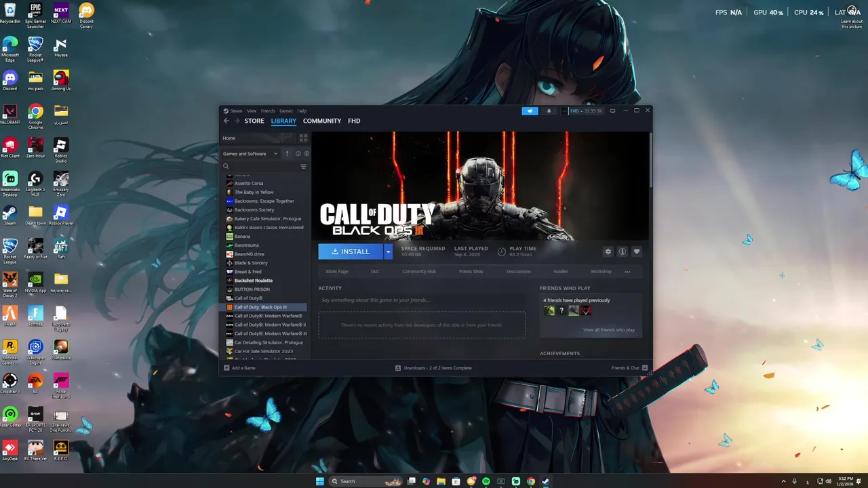The image size is (868, 488).
Task: Open more game links ellipsis
Action: point(627,272)
